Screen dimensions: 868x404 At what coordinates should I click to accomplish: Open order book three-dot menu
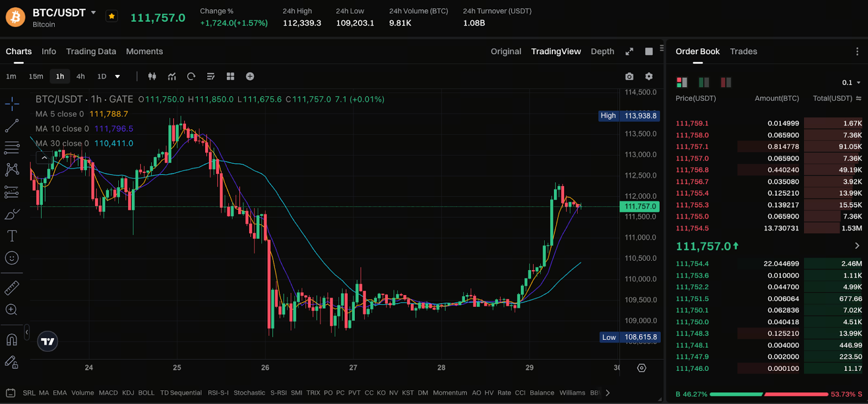pos(857,52)
